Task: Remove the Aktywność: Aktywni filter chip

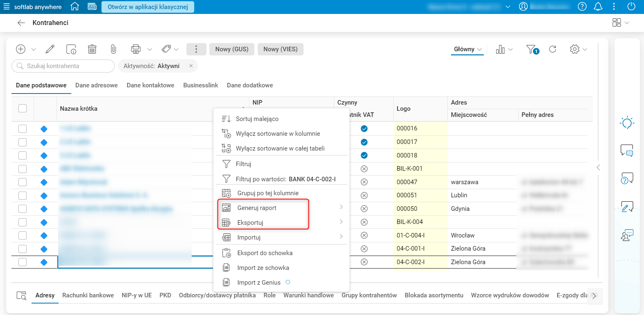Action: [x=191, y=66]
